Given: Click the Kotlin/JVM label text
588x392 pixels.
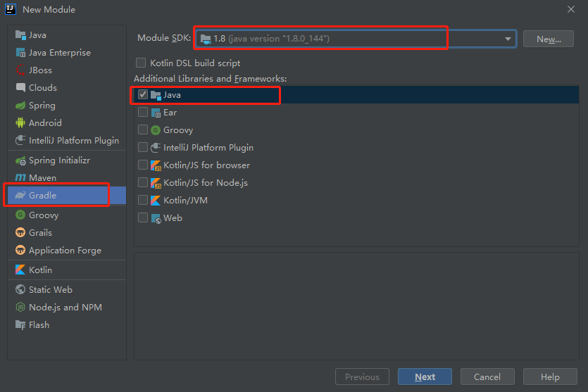Looking at the screenshot, I should click(186, 200).
